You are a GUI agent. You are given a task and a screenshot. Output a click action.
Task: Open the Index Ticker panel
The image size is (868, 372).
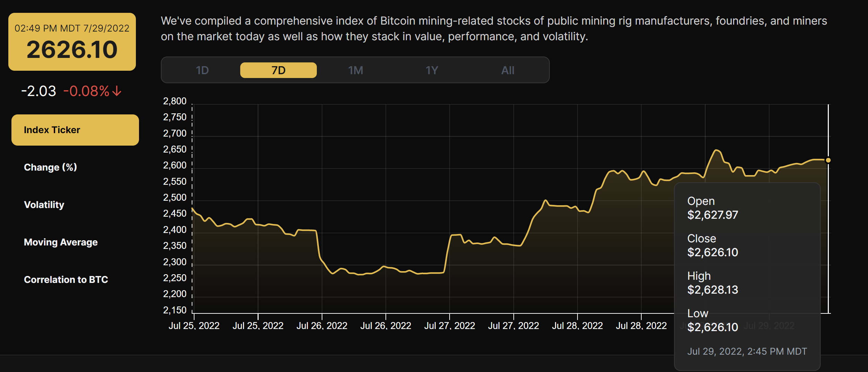click(x=75, y=130)
